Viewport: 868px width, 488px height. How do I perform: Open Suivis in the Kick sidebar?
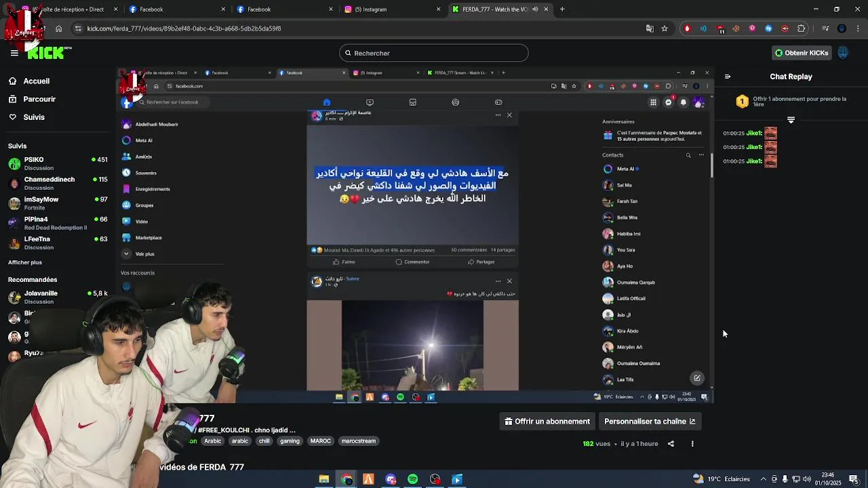34,117
